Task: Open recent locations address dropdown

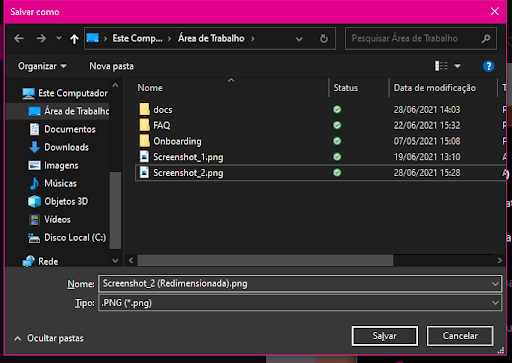Action: point(299,39)
